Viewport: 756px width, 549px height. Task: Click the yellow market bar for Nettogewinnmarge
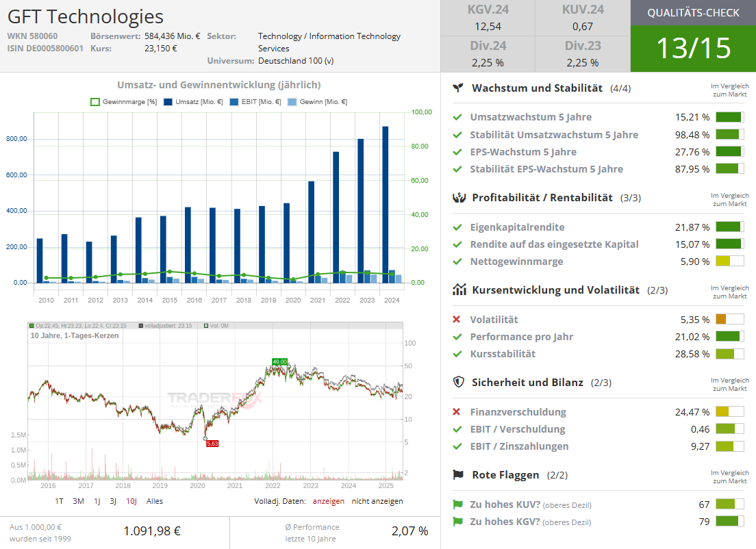point(730,261)
